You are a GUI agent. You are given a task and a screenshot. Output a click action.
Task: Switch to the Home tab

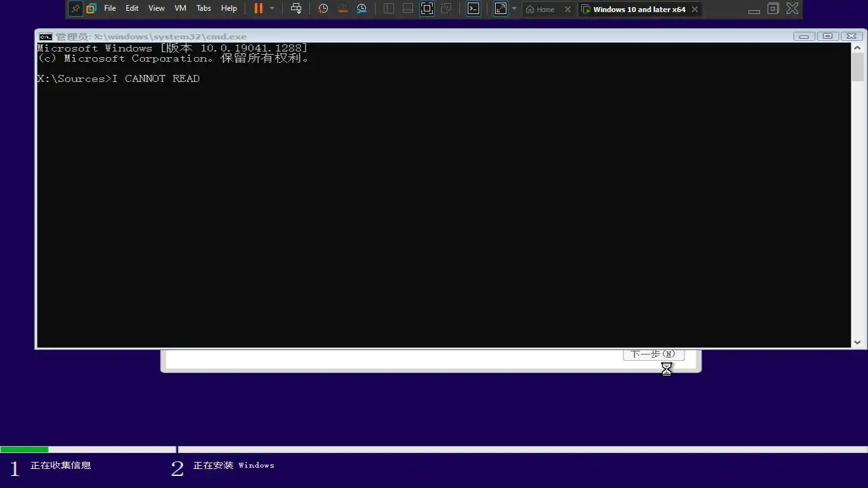tap(541, 10)
